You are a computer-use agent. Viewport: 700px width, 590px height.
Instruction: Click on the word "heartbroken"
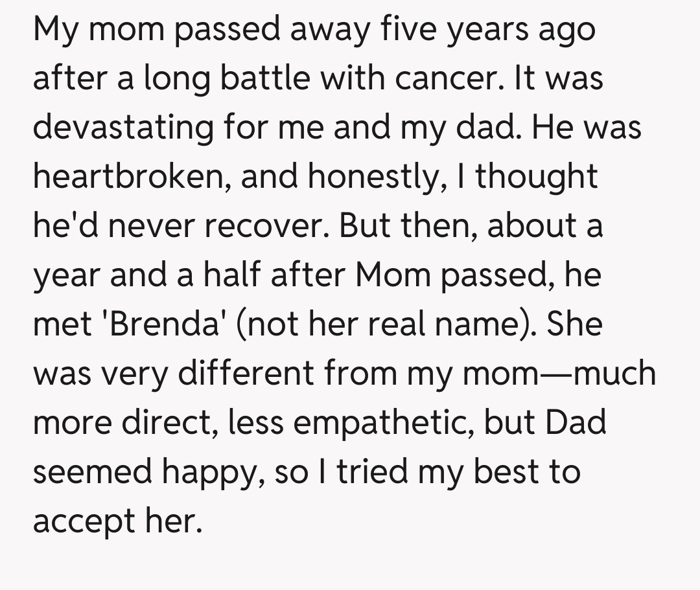click(x=126, y=176)
